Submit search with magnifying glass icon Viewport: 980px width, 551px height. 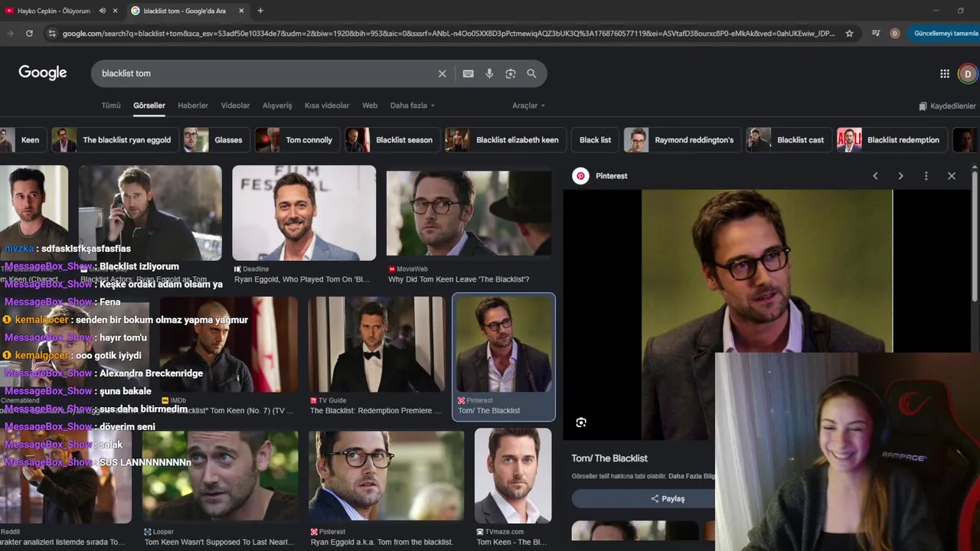tap(531, 73)
